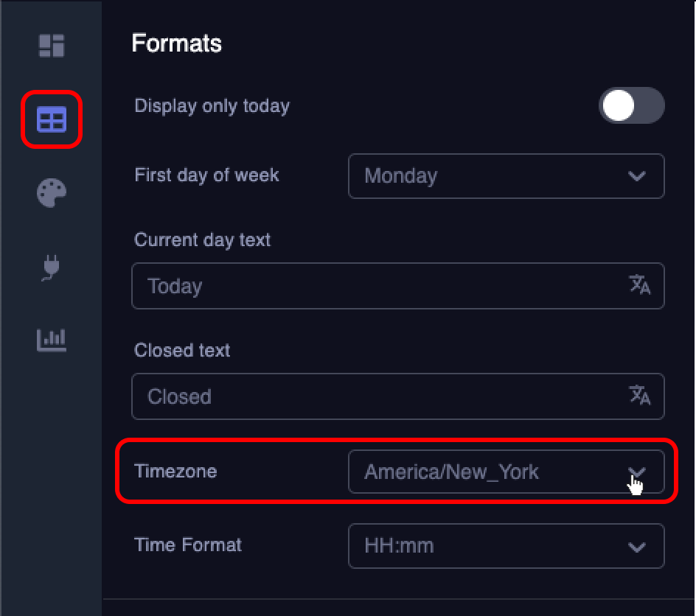This screenshot has width=696, height=616.
Task: Click the Display only today label
Action: (x=212, y=106)
